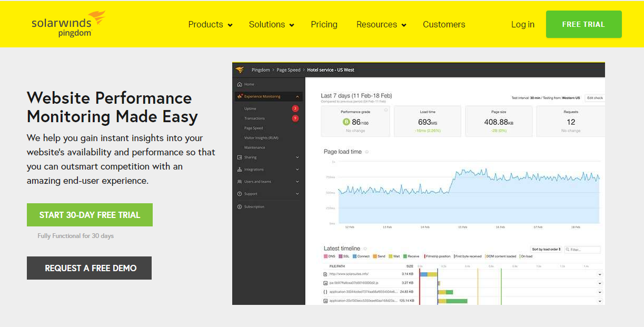The image size is (644, 327).
Task: Click the blue Connect legend swatch
Action: 354,256
